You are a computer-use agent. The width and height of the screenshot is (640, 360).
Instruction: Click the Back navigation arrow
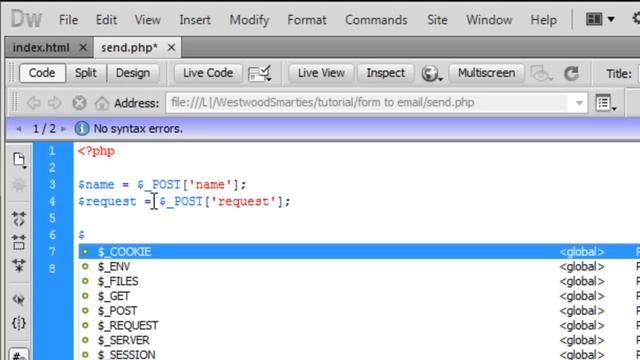33,103
